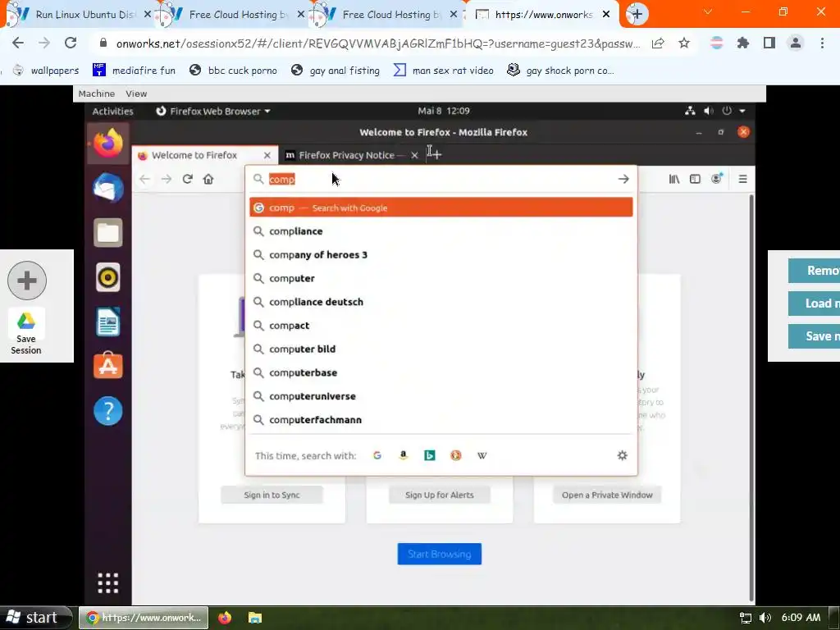This screenshot has height=630, width=840.
Task: Reload the page in Firefox
Action: point(187,179)
